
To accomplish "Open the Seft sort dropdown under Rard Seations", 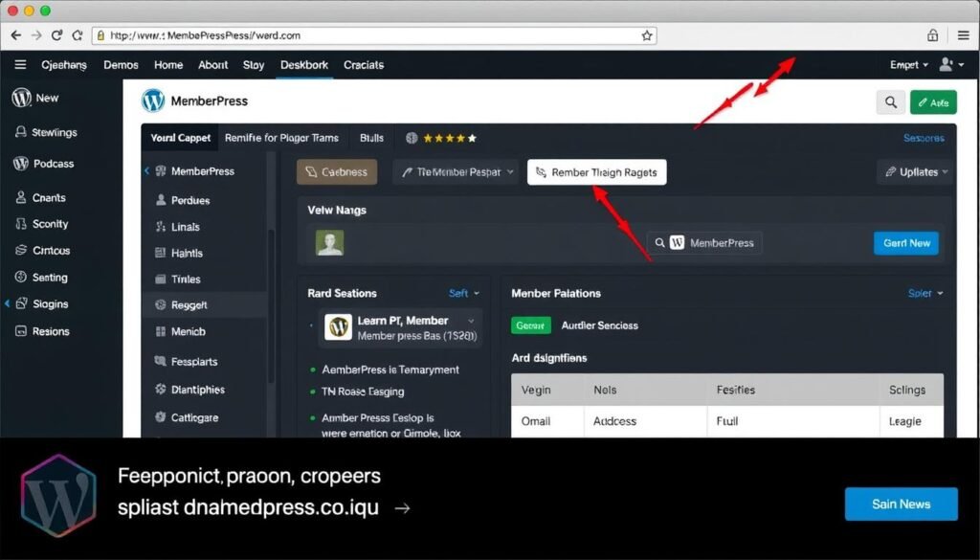I will tap(463, 293).
